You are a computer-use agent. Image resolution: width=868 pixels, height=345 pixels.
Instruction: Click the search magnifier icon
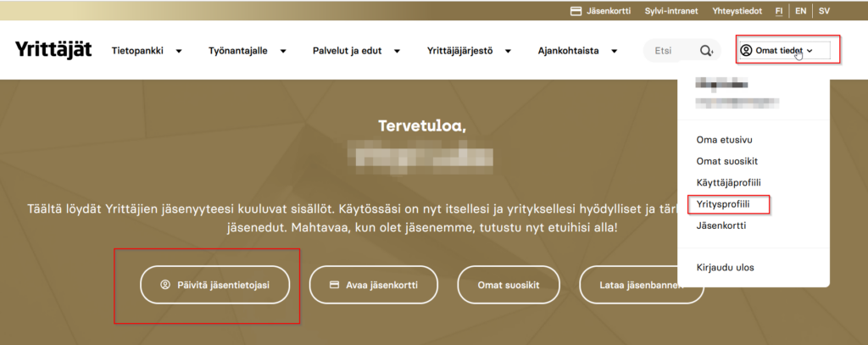tap(707, 51)
